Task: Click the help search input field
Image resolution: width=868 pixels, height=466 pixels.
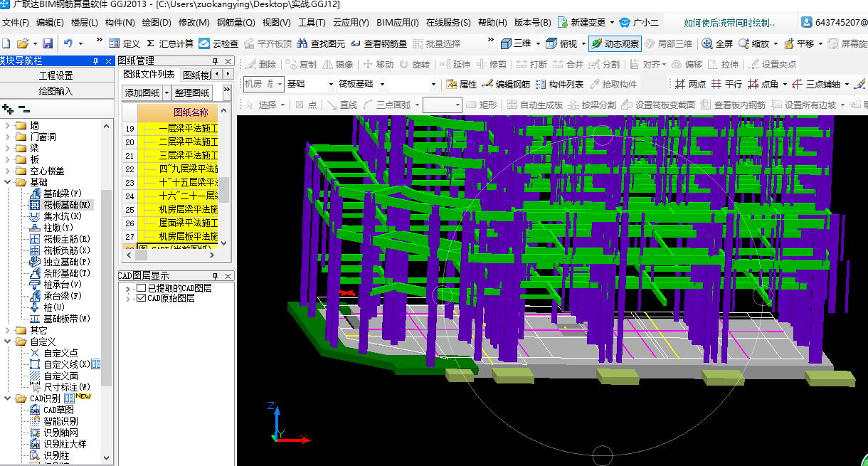Action: (729, 23)
